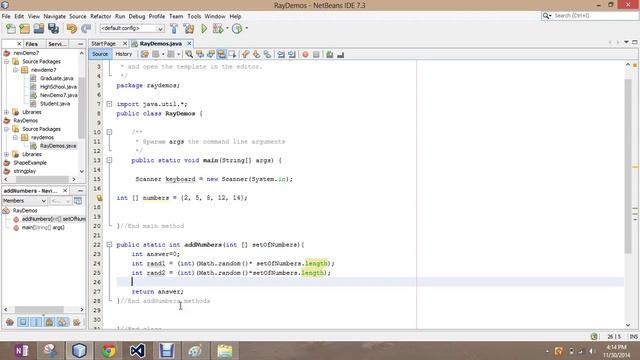Open the Debug Project dropdown arrow
This screenshot has width=640, height=360.
(227, 29)
